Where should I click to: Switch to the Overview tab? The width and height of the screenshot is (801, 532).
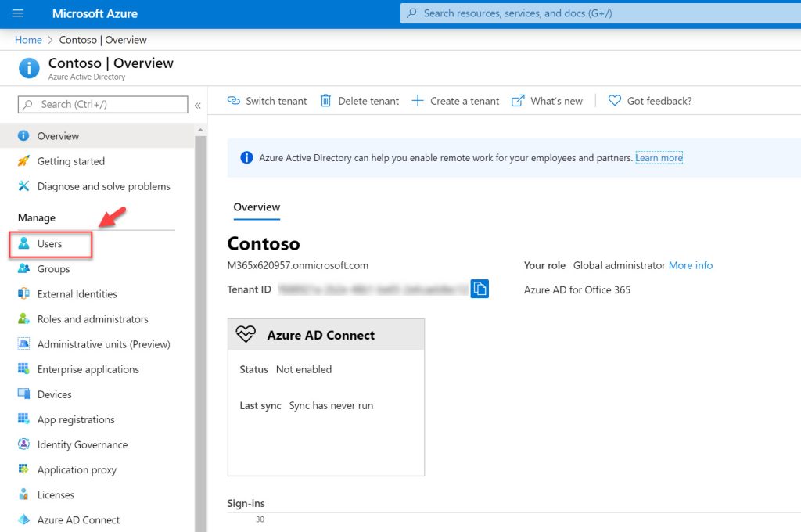[256, 207]
